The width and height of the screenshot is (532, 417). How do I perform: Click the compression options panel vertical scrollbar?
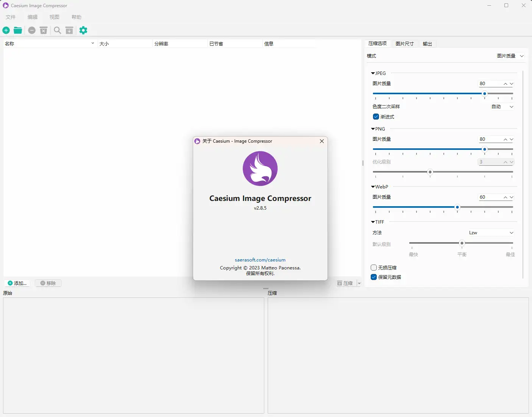523,174
